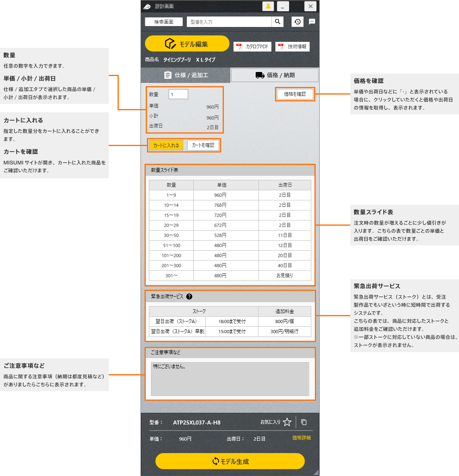Screen dimensions: 459x476
Task: Click the 緊急出荷サービス help question mark
Action: tap(189, 297)
